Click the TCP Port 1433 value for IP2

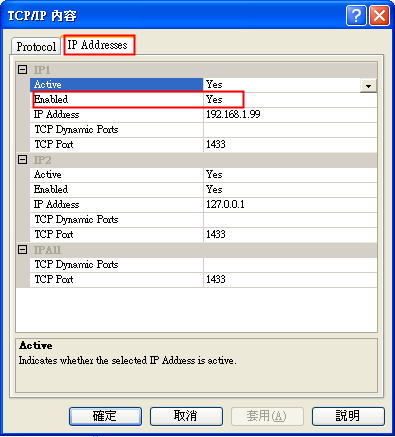(x=290, y=235)
